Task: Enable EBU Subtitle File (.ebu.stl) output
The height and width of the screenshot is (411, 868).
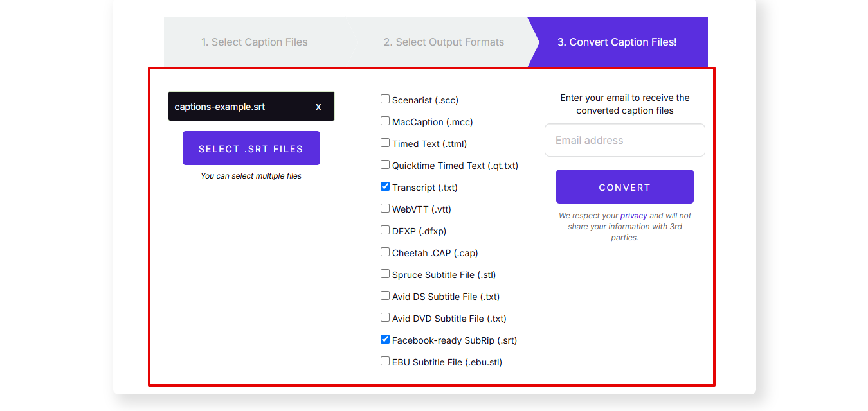Action: point(384,361)
